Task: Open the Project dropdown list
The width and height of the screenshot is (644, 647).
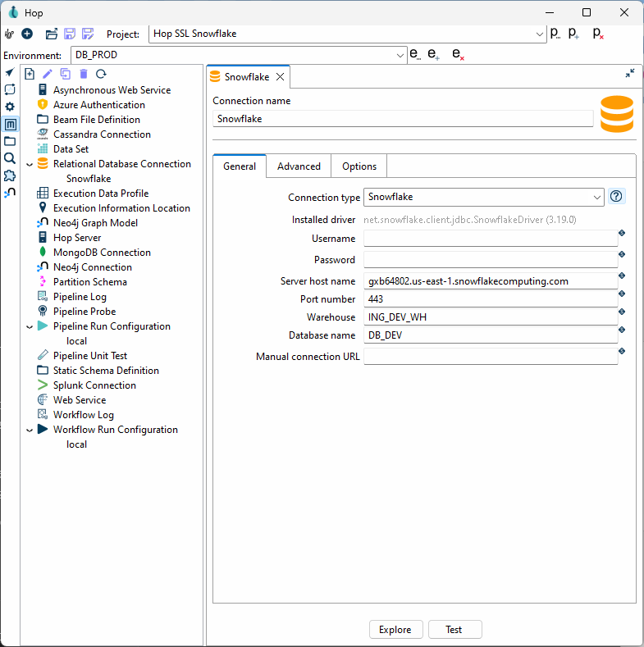Action: tap(539, 34)
